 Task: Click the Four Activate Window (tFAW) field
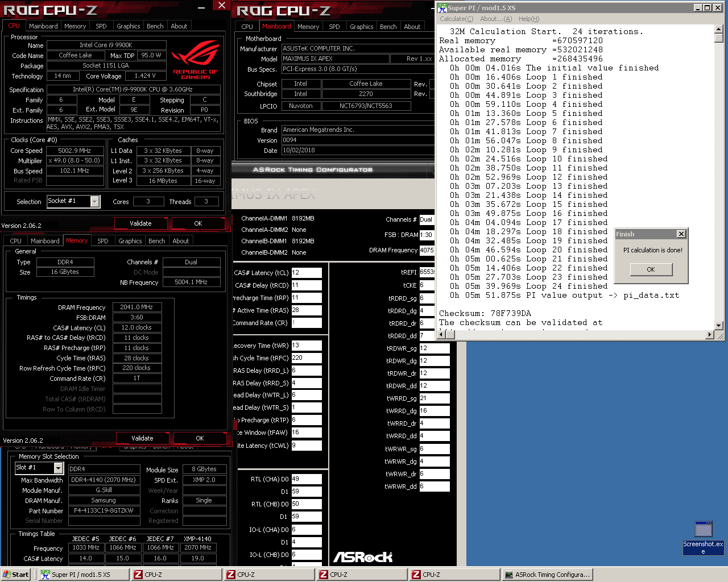pos(307,433)
